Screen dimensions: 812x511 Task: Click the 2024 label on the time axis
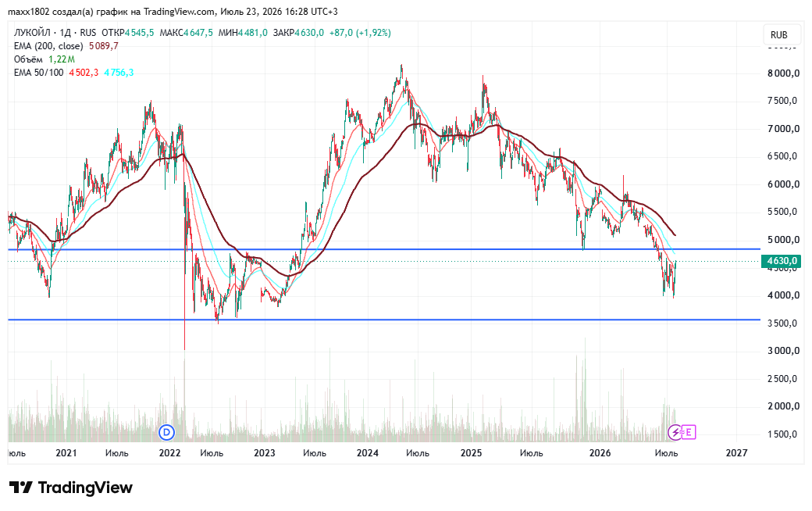coord(367,453)
